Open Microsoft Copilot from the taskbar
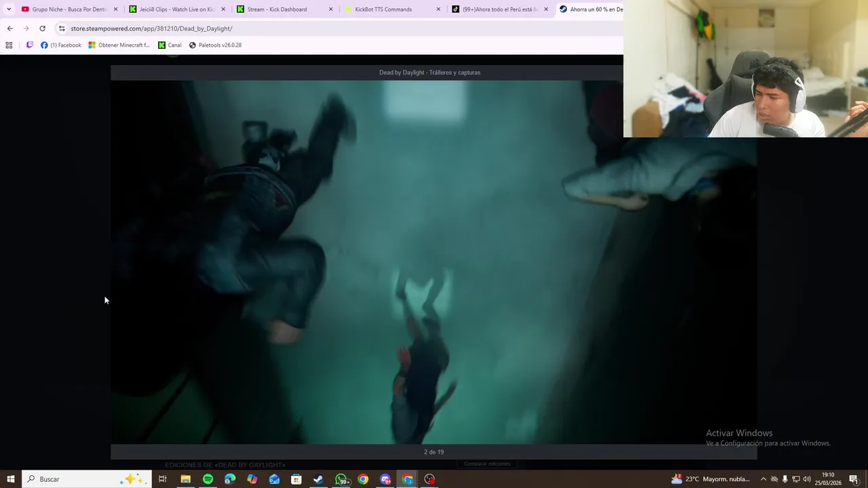Viewport: 868px width, 488px height. pyautogui.click(x=252, y=479)
